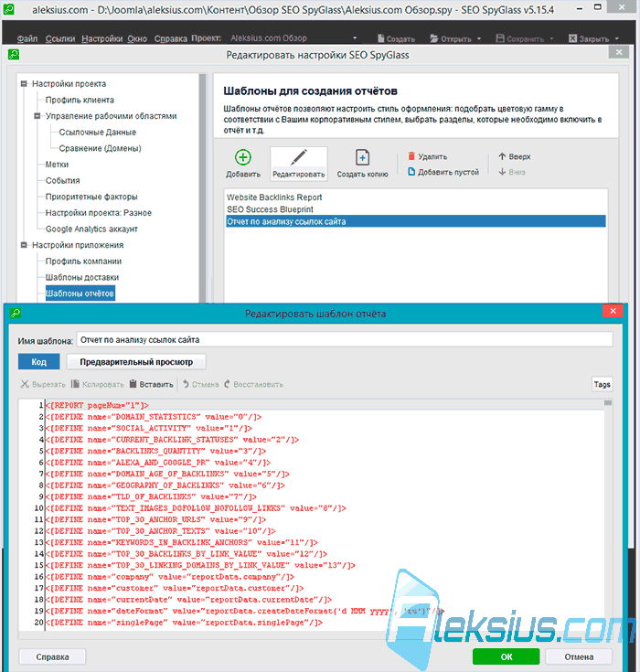Collapse the Project settings tree node

click(x=25, y=83)
